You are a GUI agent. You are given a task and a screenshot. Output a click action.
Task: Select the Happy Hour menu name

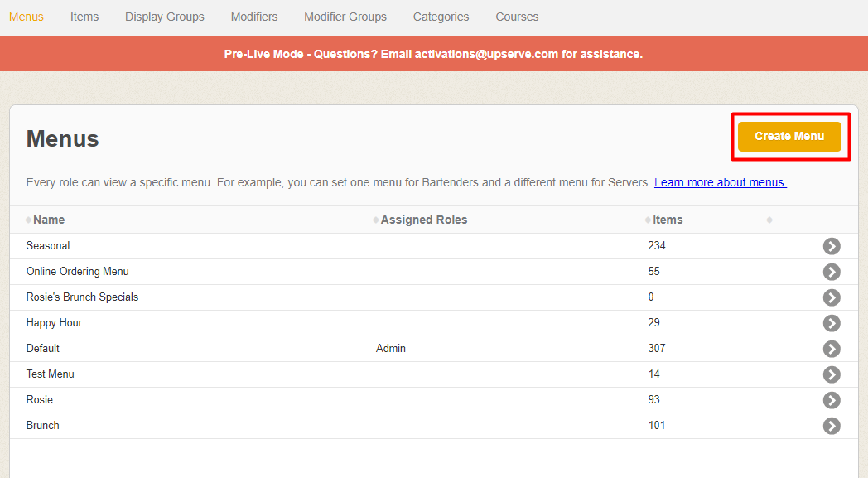(54, 323)
